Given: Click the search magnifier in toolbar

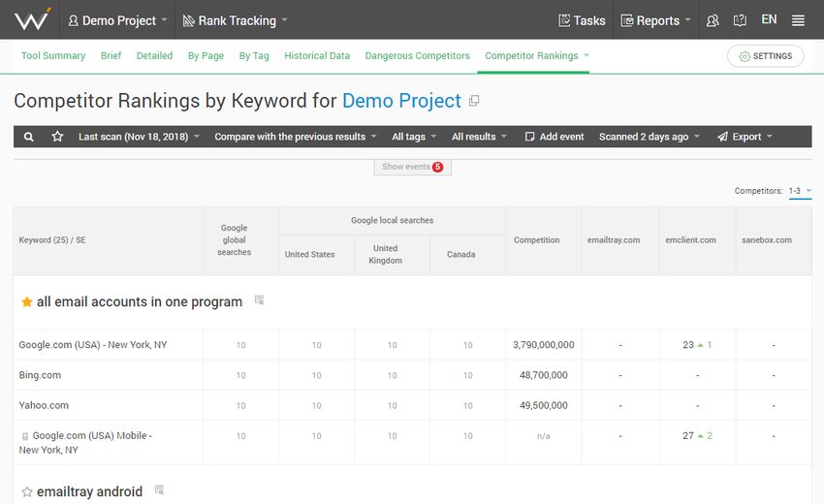Looking at the screenshot, I should click(29, 137).
